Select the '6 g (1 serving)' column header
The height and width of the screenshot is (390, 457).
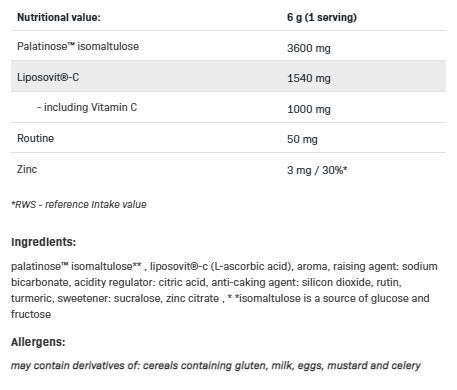[322, 17]
